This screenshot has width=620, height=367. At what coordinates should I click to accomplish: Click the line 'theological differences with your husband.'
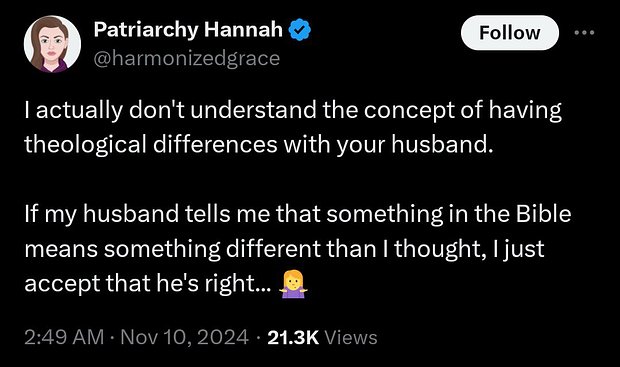tap(259, 144)
